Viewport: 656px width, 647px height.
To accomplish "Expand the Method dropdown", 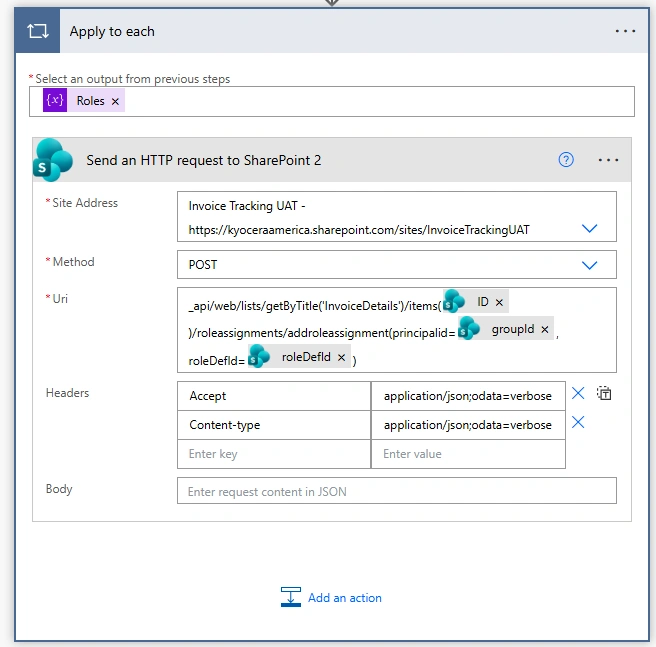I will (x=589, y=265).
